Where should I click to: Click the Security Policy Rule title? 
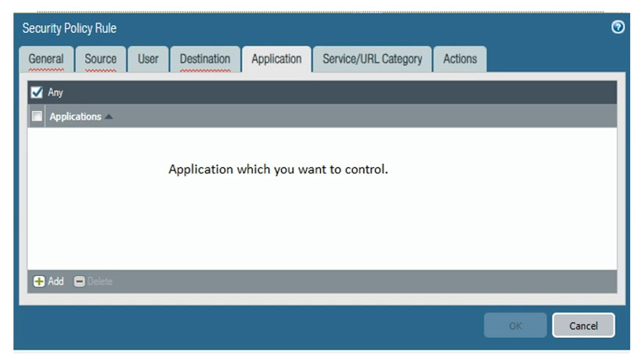tap(70, 28)
